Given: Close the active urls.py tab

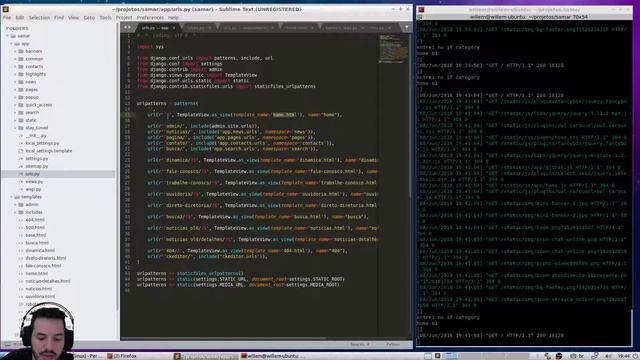Looking at the screenshot, I should [x=173, y=28].
